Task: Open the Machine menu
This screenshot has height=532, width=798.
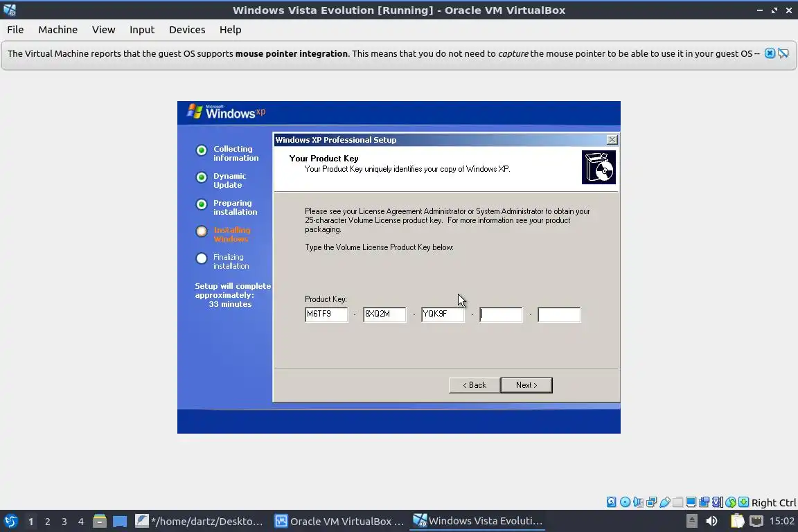Action: pos(58,30)
